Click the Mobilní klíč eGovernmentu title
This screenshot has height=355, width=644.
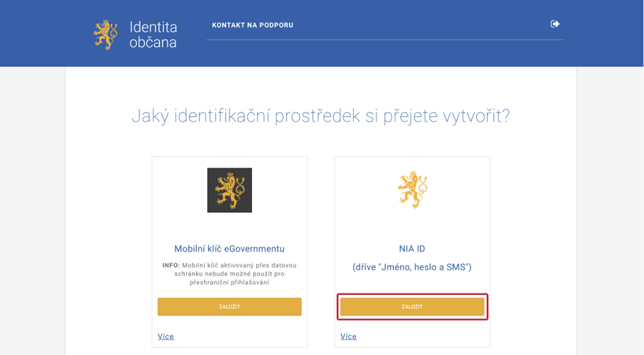point(229,249)
